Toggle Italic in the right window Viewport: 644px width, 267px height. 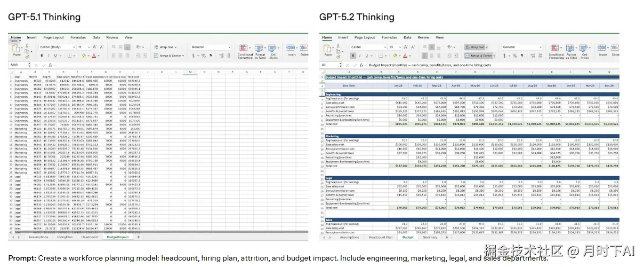click(360, 56)
